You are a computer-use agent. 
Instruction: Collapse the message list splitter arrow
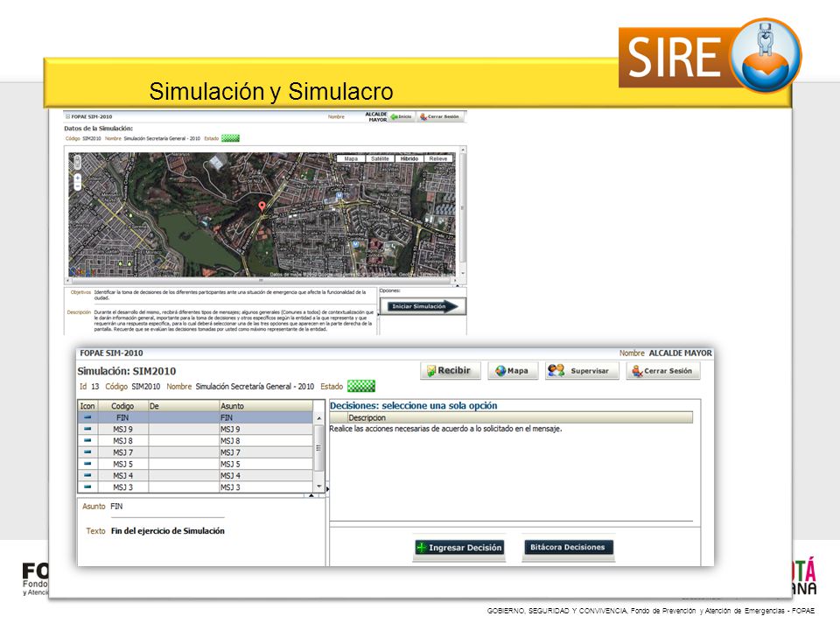pos(311,495)
